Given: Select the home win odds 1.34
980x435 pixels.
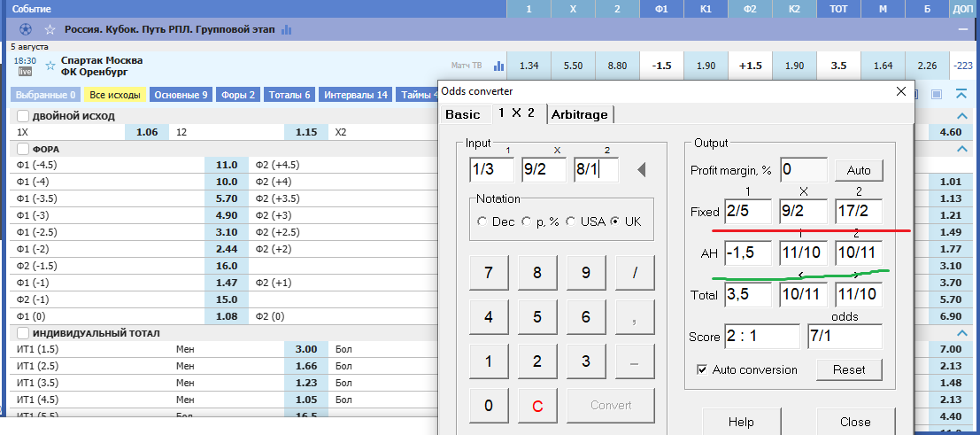Looking at the screenshot, I should 529,65.
